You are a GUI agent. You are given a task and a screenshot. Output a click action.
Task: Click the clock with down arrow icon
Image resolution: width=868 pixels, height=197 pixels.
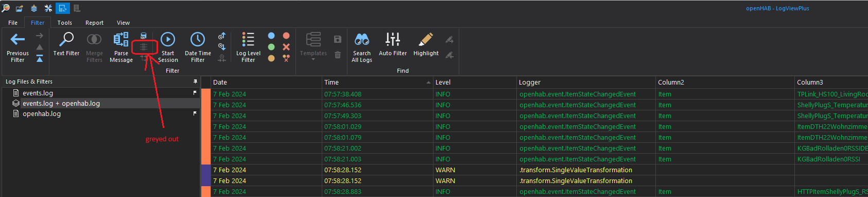(x=222, y=47)
